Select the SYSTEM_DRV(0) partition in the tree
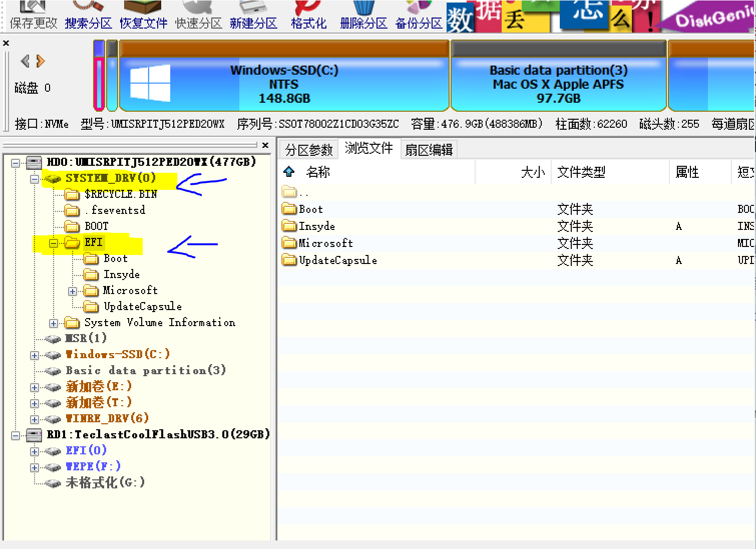 111,178
